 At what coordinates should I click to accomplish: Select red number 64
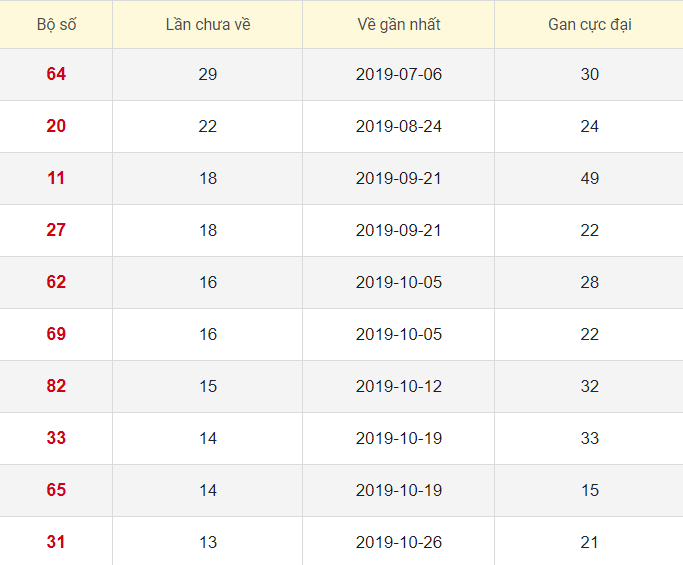(x=56, y=74)
